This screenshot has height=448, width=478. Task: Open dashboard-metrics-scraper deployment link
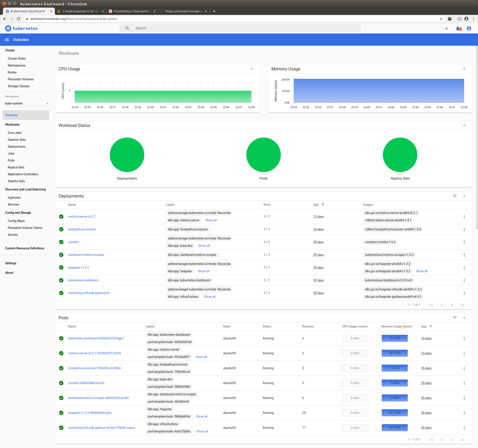[x=86, y=255]
